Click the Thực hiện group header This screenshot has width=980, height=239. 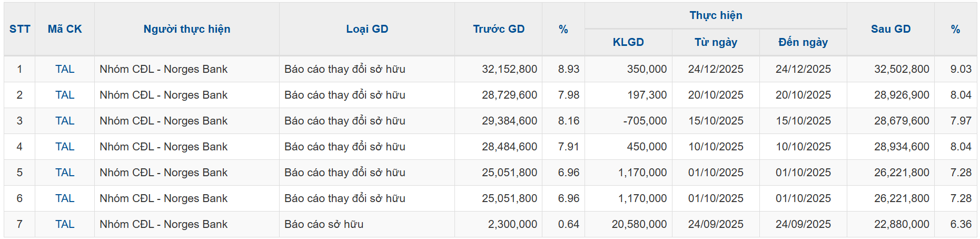(x=716, y=15)
